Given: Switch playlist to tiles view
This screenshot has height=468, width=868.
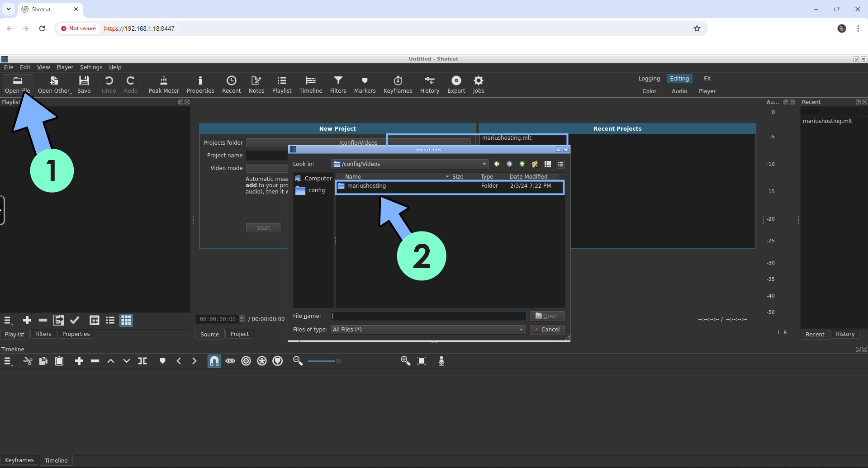Looking at the screenshot, I should pyautogui.click(x=110, y=320).
